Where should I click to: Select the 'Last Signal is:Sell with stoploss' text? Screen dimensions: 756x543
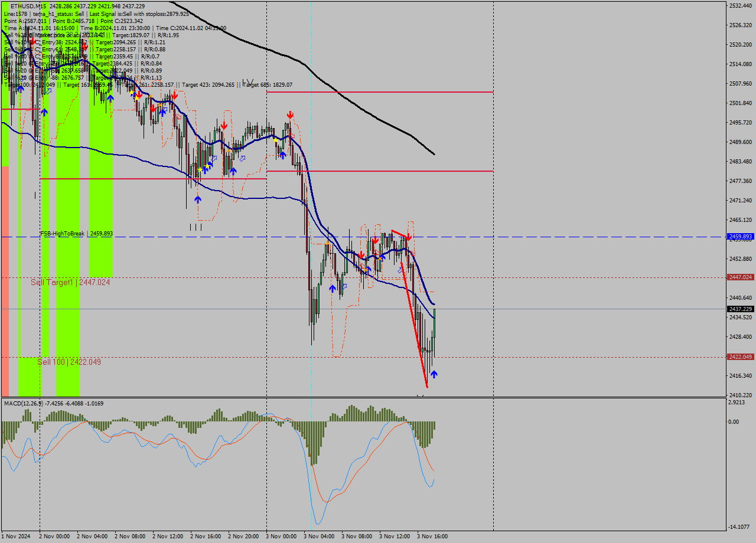tap(139, 13)
